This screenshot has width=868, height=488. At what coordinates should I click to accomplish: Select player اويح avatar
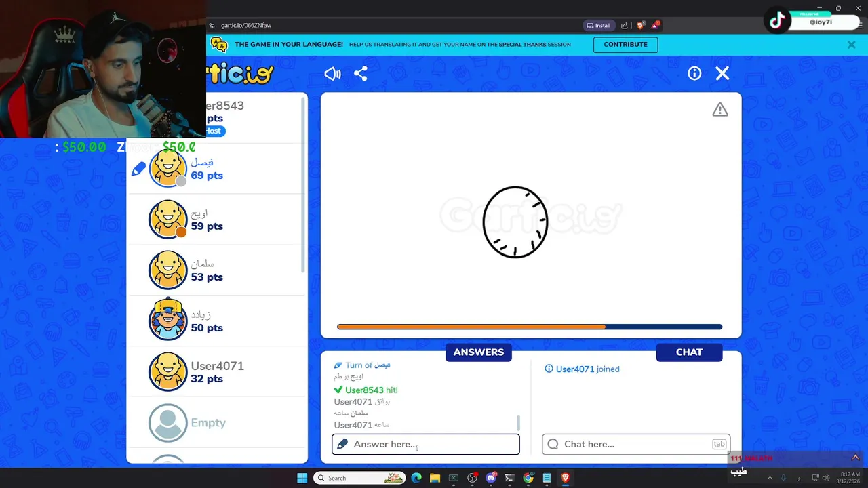click(x=167, y=219)
